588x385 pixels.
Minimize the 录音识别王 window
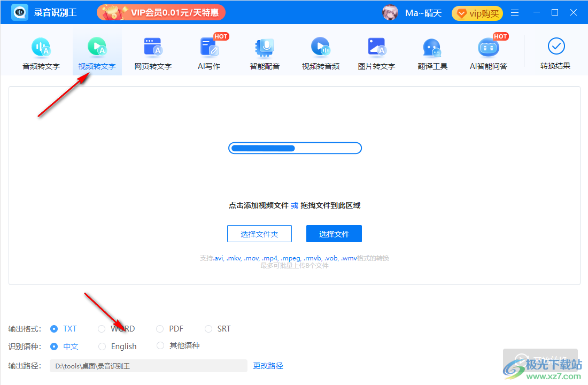point(537,12)
